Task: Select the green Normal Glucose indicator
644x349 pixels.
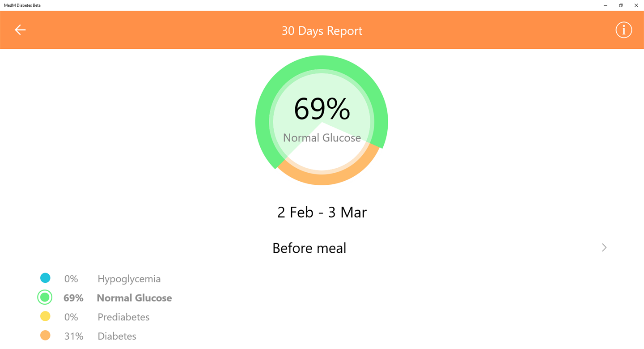Action: click(45, 298)
